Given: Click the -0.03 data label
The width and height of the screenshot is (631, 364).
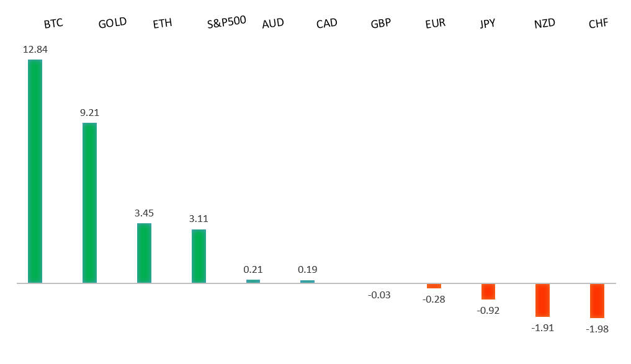Looking at the screenshot, I should (x=379, y=295).
